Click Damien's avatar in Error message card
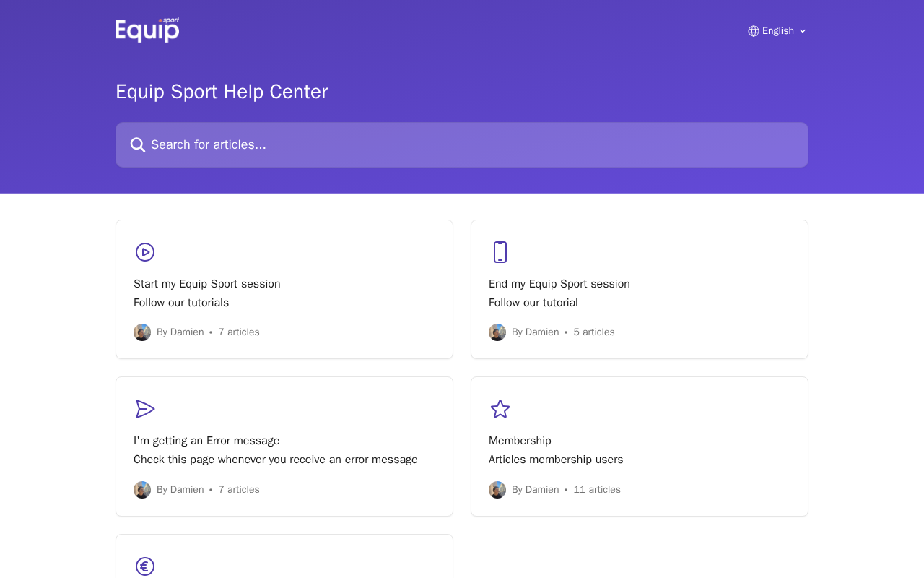This screenshot has height=578, width=924. click(x=142, y=490)
